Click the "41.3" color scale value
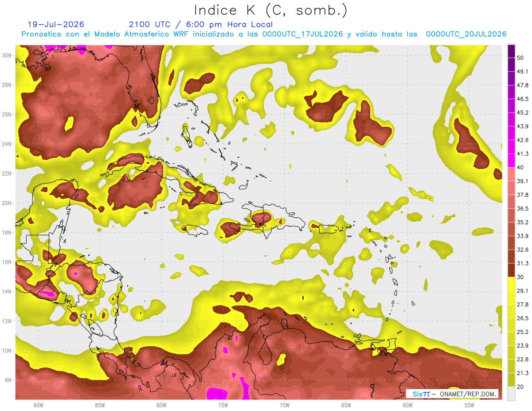Screen dimensions: 532x411 coord(523,154)
